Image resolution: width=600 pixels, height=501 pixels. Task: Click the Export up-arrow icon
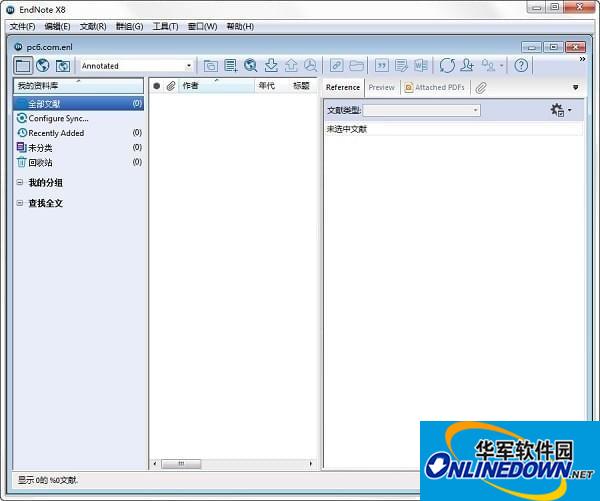coord(291,66)
